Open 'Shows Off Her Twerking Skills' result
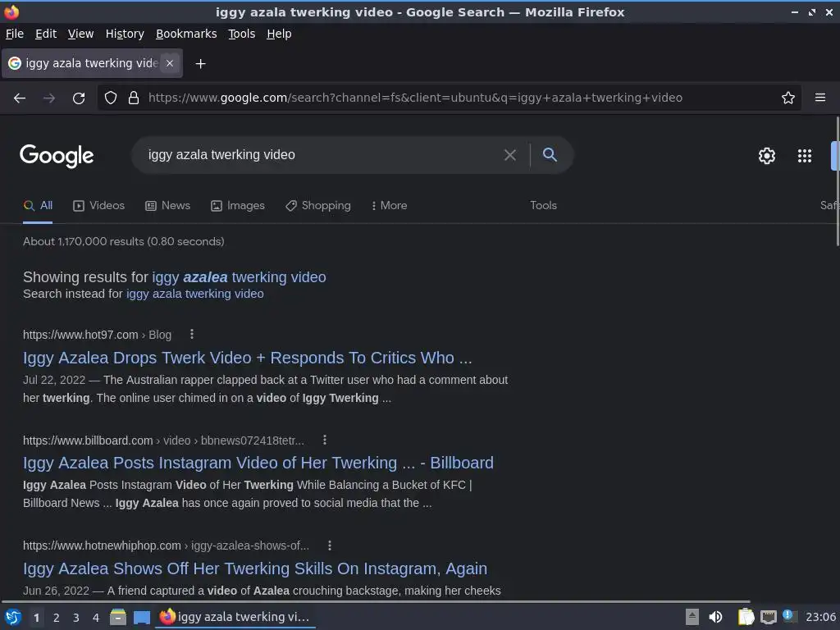 click(255, 568)
